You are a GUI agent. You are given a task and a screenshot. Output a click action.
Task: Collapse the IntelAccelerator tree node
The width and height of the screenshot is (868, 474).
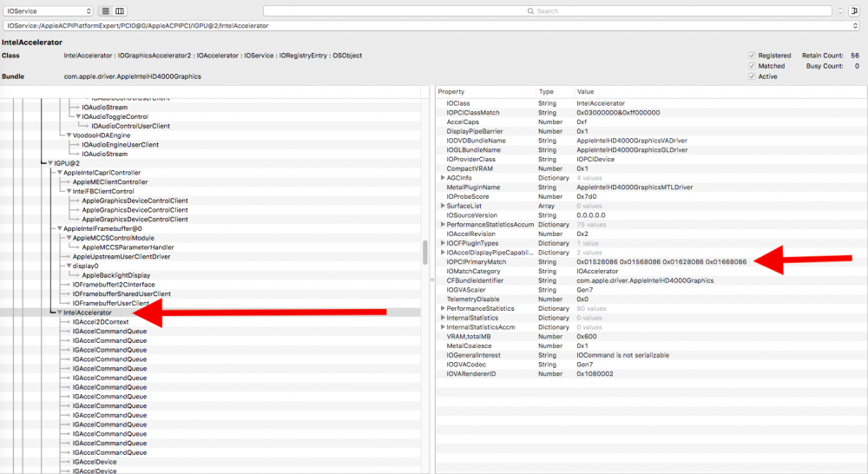click(60, 313)
